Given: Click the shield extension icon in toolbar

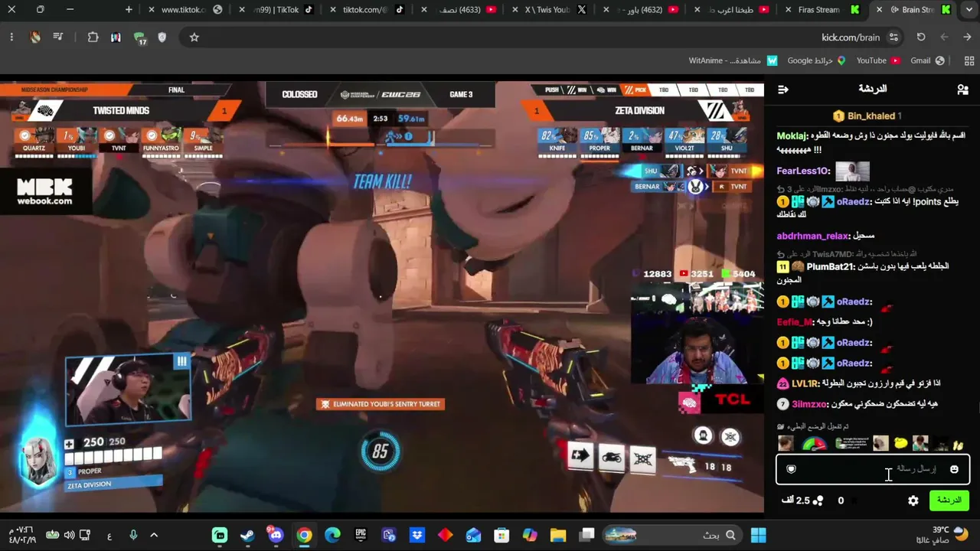Looking at the screenshot, I should 162,37.
